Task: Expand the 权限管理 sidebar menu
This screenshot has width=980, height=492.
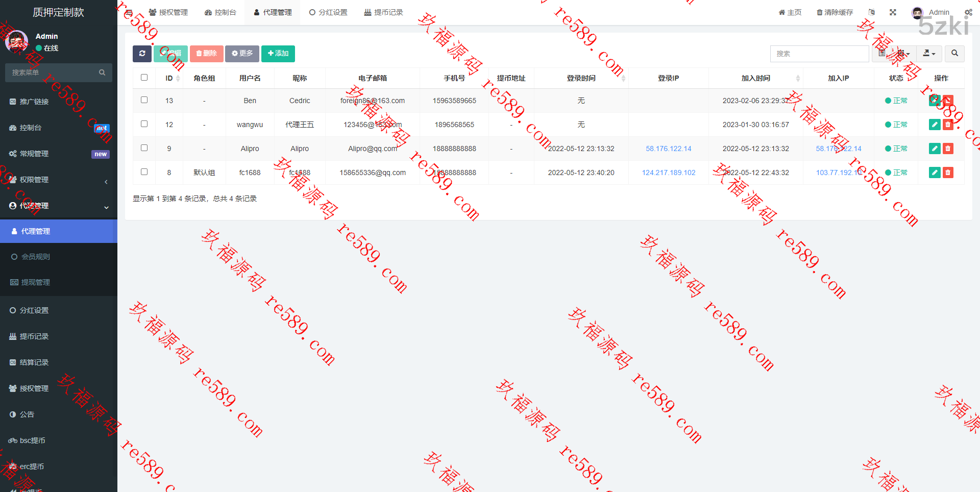Action: coord(59,180)
